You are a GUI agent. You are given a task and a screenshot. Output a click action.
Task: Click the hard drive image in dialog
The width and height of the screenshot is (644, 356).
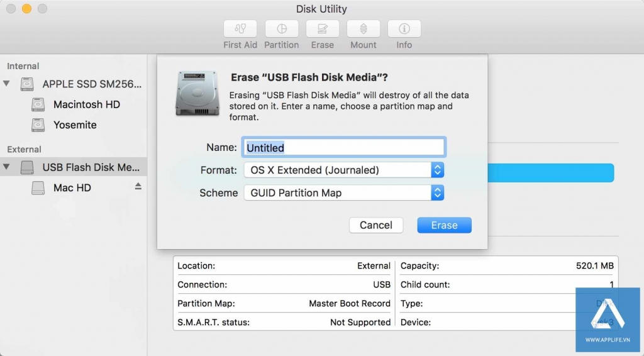197,93
